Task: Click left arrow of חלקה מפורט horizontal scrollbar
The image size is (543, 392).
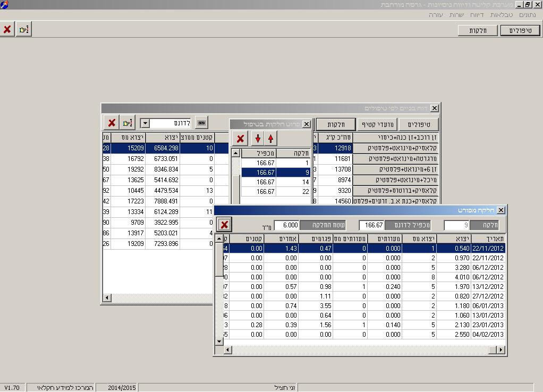Action: [x=227, y=350]
